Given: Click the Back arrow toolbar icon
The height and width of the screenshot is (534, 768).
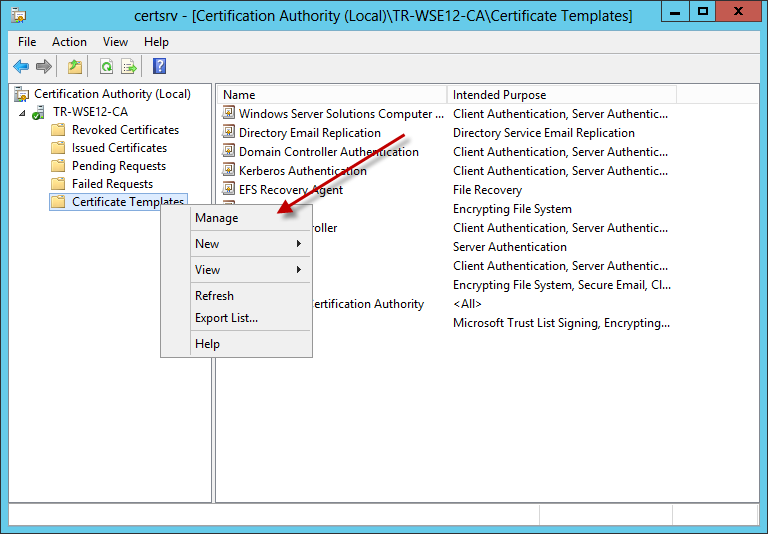Looking at the screenshot, I should tap(21, 67).
